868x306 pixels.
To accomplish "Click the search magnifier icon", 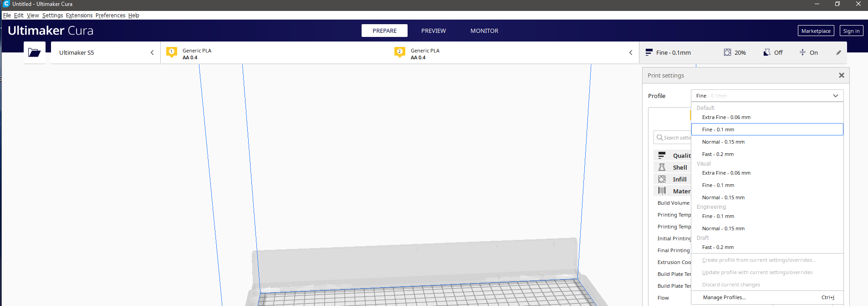I will point(659,137).
